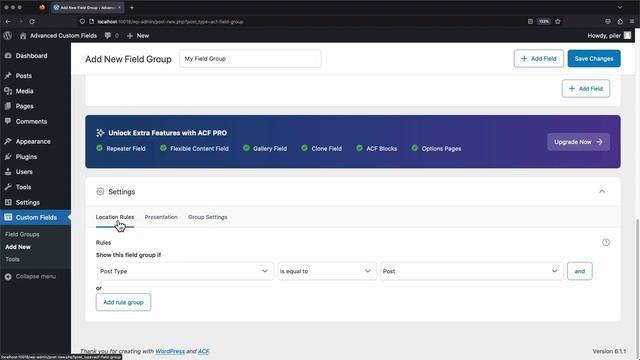Bookmark this page with star icon

click(x=558, y=21)
